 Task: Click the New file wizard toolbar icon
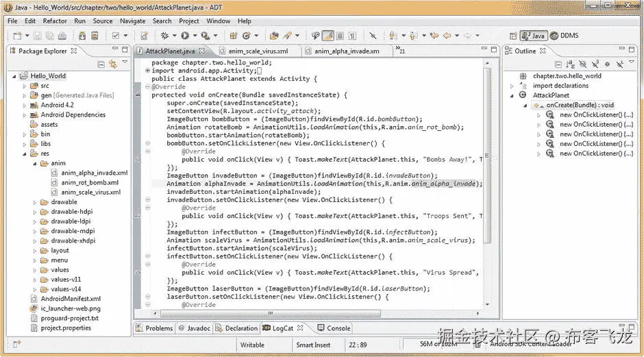click(x=17, y=36)
